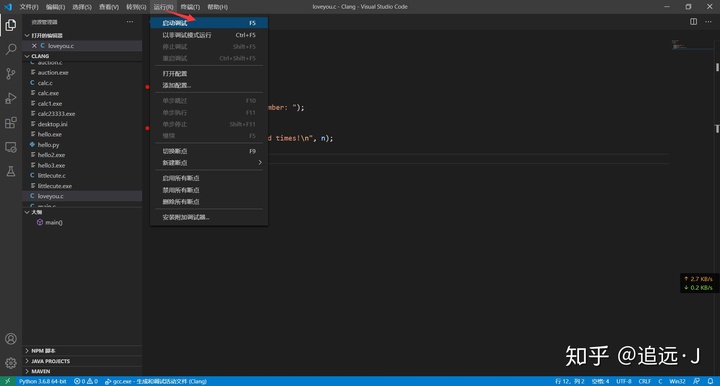Open the 选择(S) menu
Viewport: 720px width, 386px height.
[82, 7]
